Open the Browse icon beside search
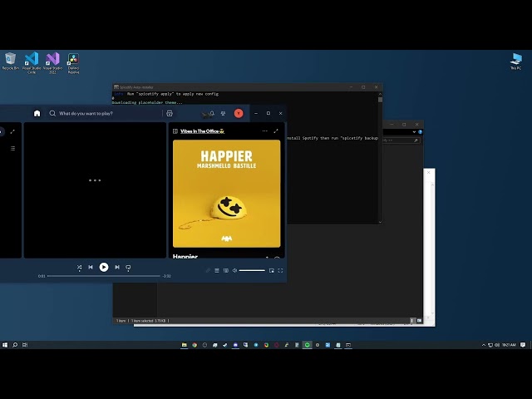 click(170, 113)
